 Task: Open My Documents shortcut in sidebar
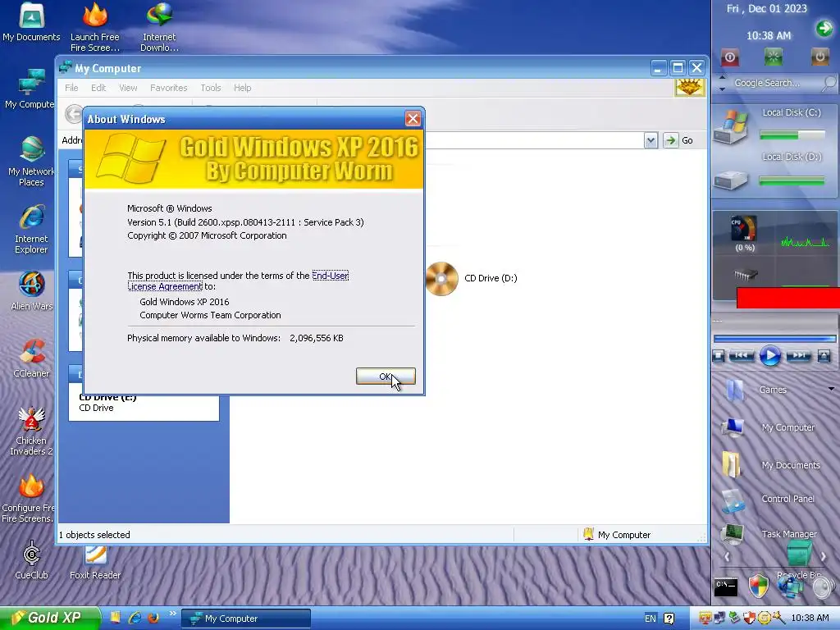tap(771, 465)
